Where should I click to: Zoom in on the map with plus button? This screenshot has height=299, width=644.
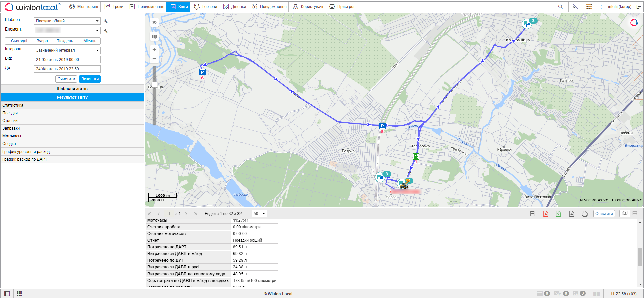[154, 50]
